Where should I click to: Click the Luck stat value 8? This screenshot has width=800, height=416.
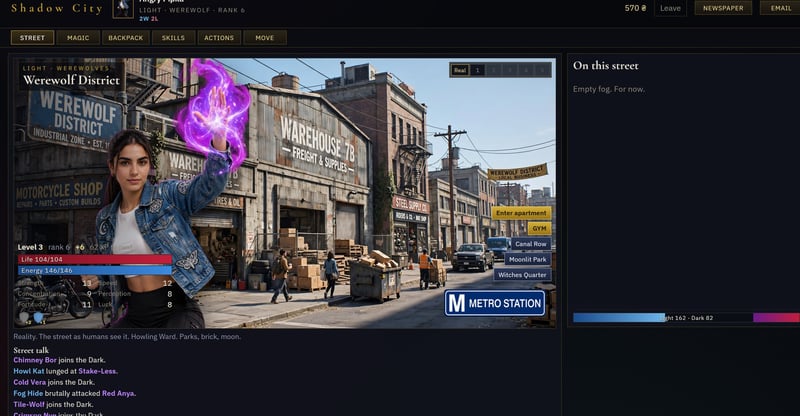click(169, 305)
